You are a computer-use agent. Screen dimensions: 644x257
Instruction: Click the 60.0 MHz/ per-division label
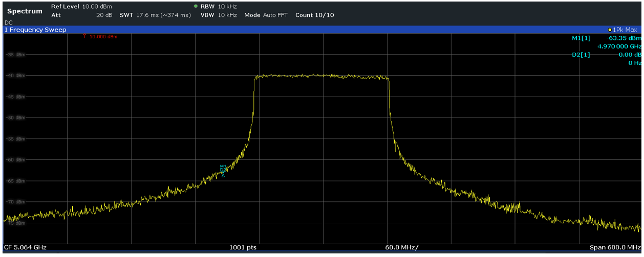[x=401, y=247]
